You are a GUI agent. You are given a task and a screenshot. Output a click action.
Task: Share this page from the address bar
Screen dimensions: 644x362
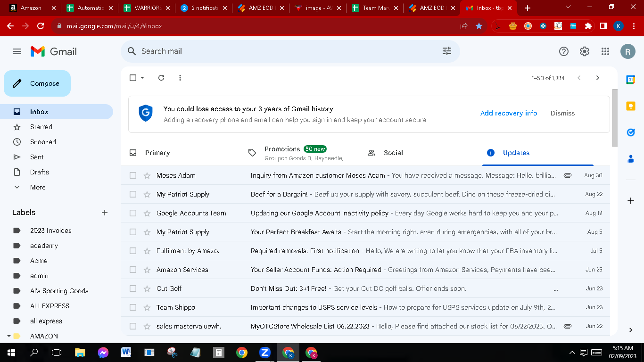tap(464, 26)
